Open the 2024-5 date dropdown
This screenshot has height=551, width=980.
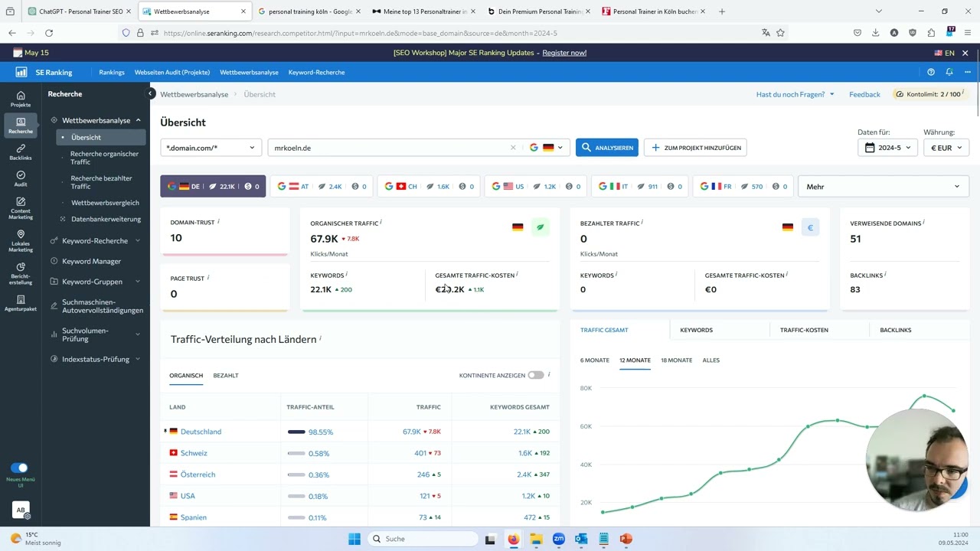(x=888, y=148)
